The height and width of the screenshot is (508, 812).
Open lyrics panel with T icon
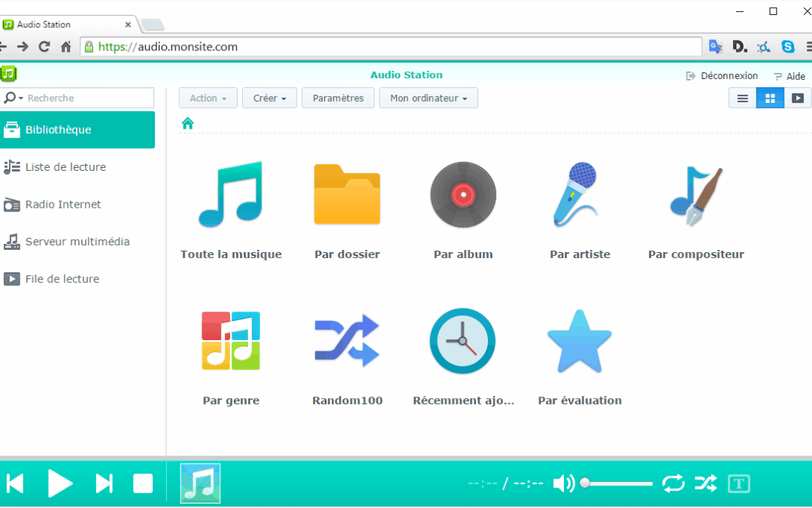[738, 484]
